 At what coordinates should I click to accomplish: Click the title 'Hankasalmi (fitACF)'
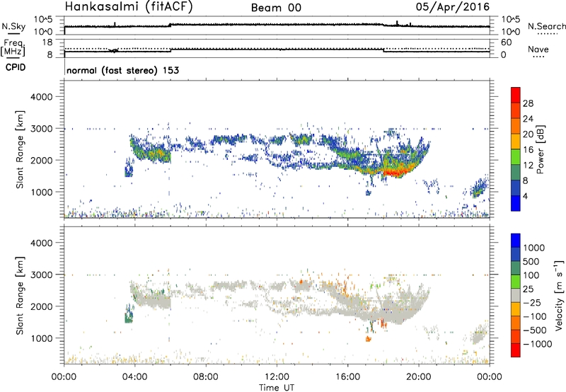pos(129,7)
